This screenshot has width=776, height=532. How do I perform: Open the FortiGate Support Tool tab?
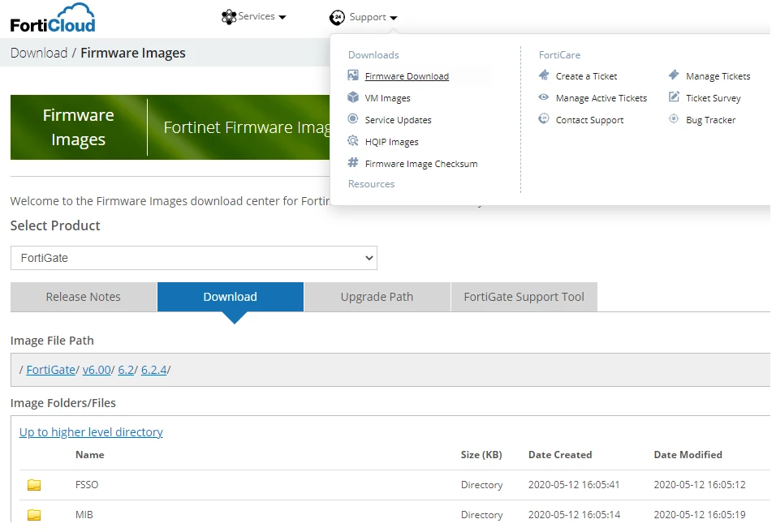[x=524, y=297]
